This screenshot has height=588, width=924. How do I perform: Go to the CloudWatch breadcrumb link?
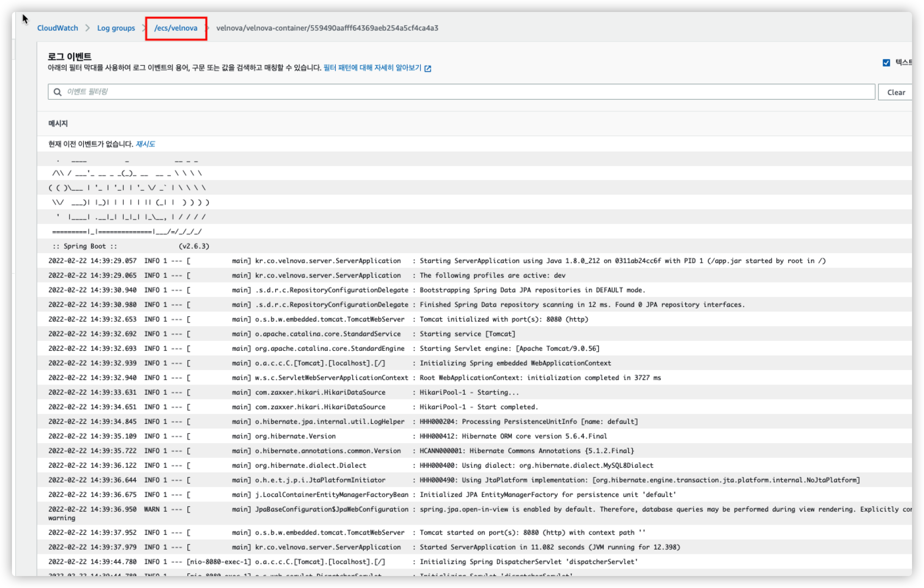coord(58,28)
